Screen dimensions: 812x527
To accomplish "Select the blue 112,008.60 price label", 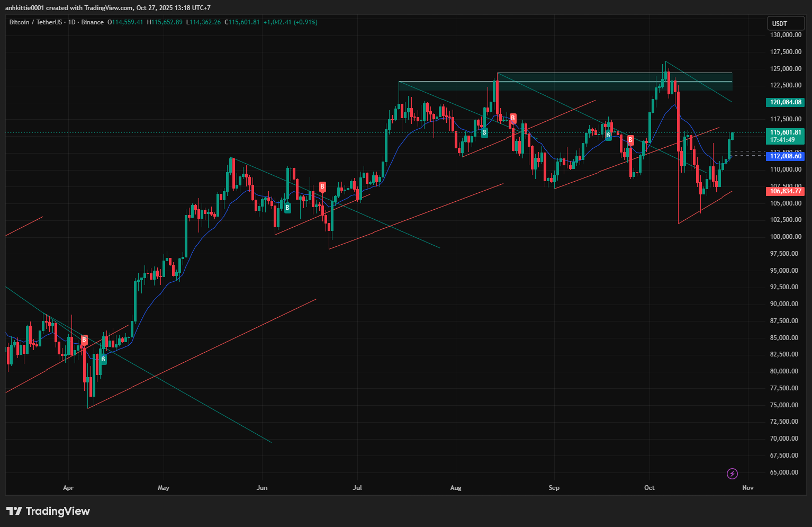I will 785,156.
